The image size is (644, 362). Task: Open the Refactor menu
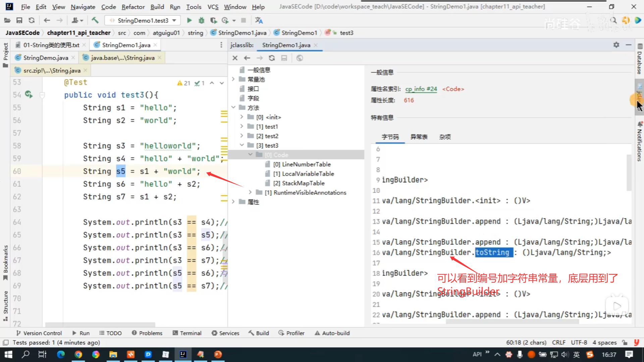133,7
